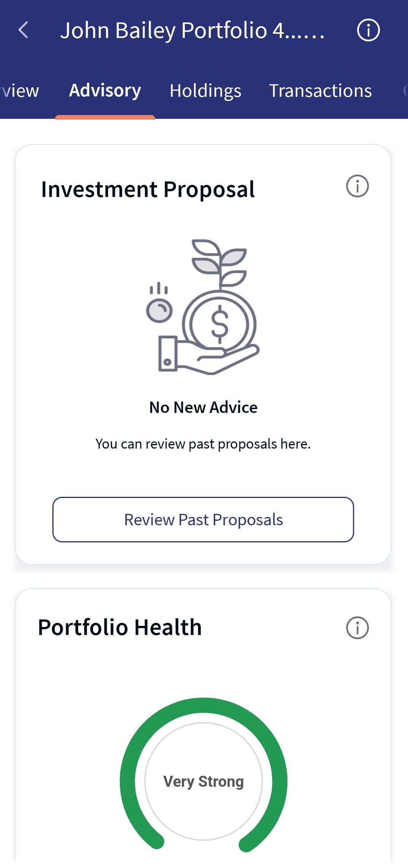408x868 pixels.
Task: Tap the No New Advice heading
Action: (x=203, y=407)
